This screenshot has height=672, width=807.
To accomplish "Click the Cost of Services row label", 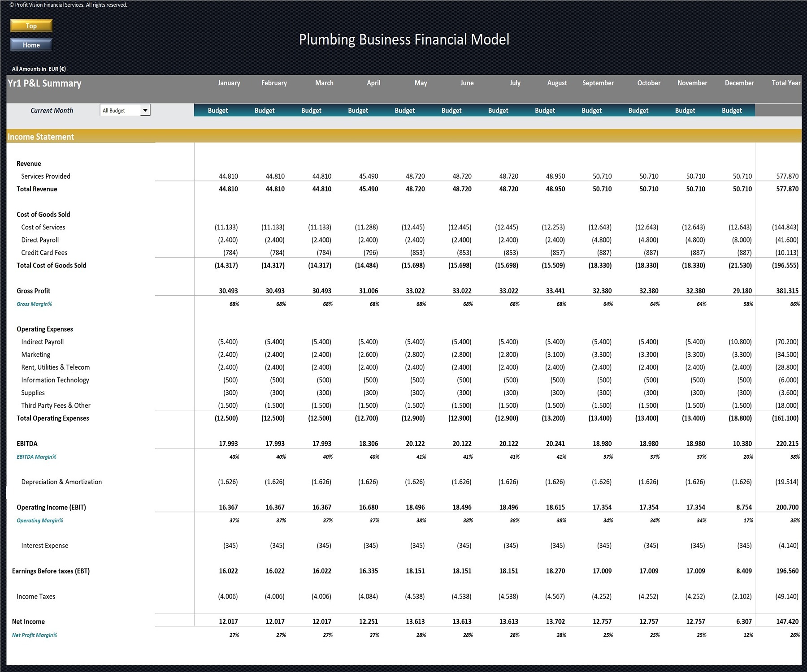I will click(43, 227).
